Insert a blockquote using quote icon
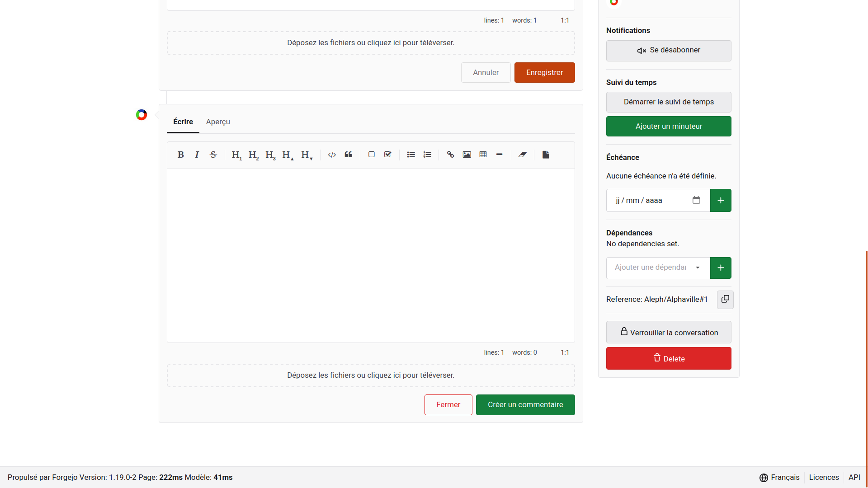Viewport: 868px width, 488px height. 349,155
